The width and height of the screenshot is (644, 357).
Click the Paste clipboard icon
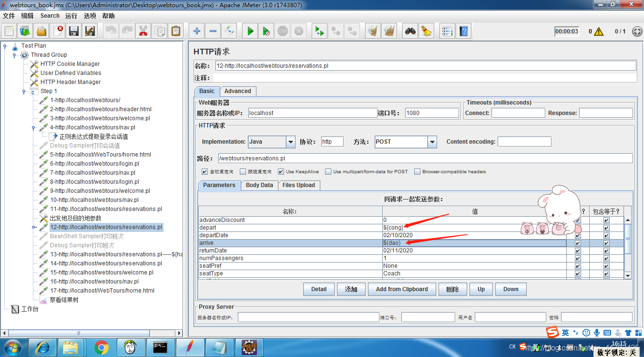coord(176,31)
